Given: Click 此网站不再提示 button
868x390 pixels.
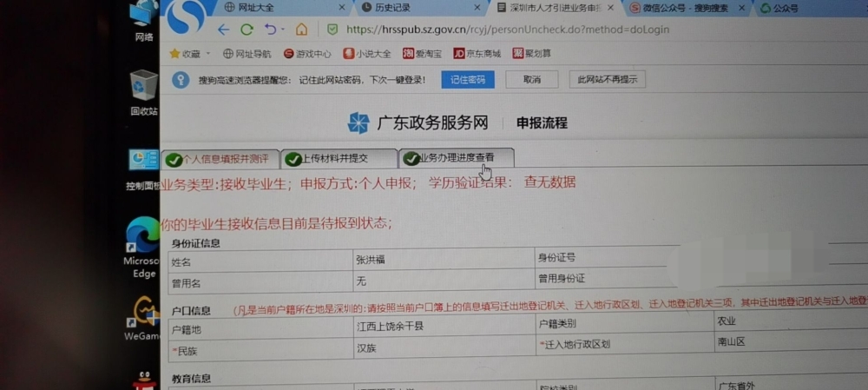Looking at the screenshot, I should 608,79.
